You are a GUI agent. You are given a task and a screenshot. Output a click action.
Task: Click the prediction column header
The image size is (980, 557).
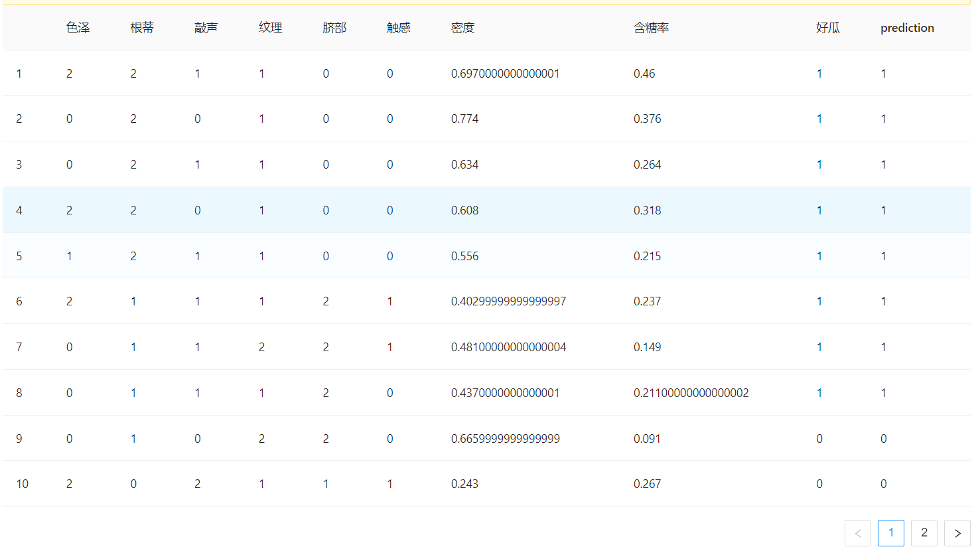[907, 28]
